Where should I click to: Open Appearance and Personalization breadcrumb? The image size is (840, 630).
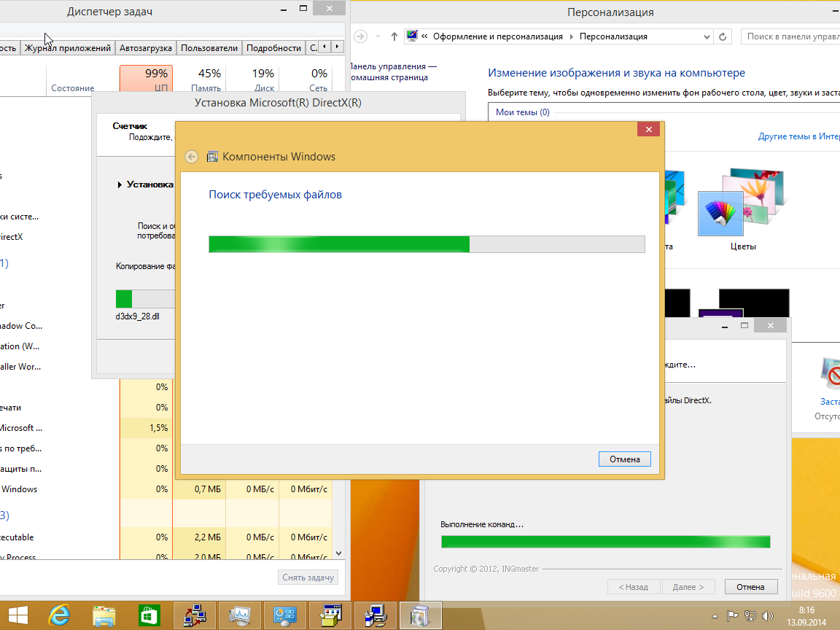[498, 36]
